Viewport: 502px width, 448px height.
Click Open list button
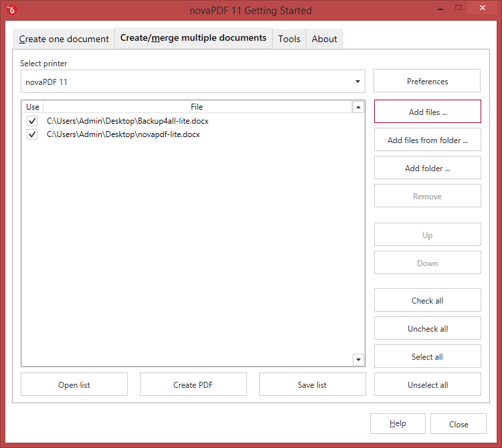tap(74, 384)
